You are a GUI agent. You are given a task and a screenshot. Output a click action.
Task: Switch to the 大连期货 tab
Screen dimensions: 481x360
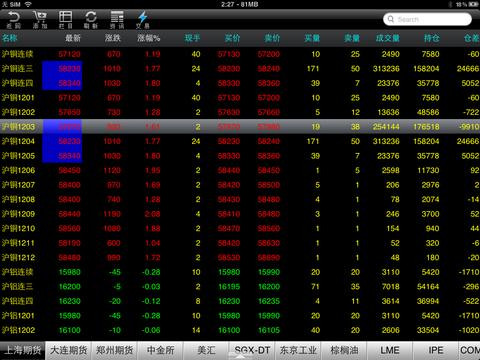tap(68, 350)
